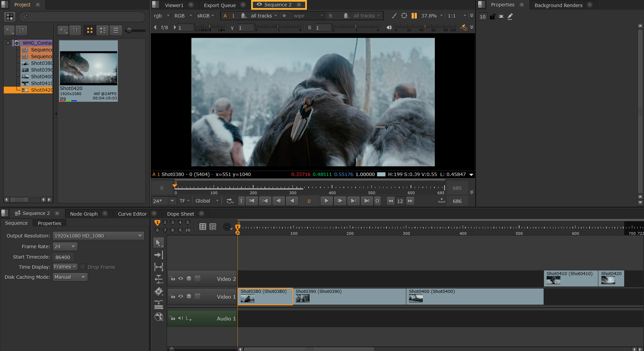Switch to the Node Graph tab
Image resolution: width=644 pixels, height=351 pixels.
pos(84,214)
